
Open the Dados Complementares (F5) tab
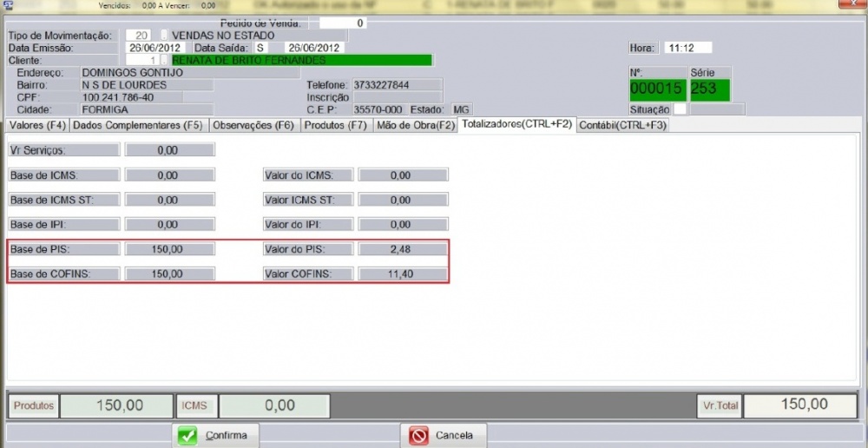tap(138, 125)
